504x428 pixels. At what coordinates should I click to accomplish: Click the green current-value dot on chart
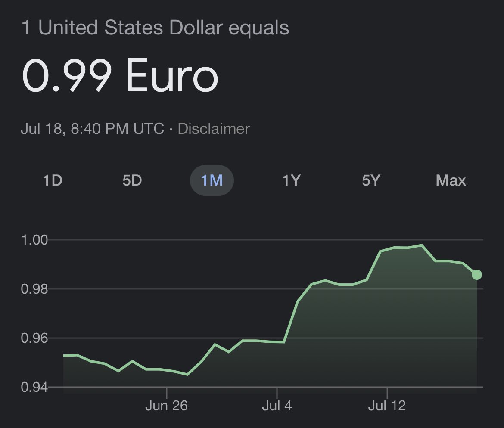click(477, 275)
